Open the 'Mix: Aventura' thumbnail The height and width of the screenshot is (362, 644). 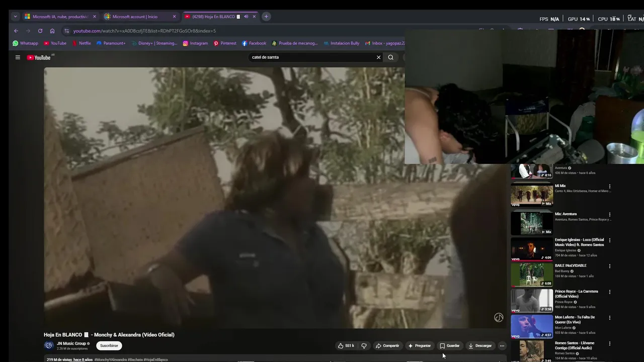coord(532,223)
